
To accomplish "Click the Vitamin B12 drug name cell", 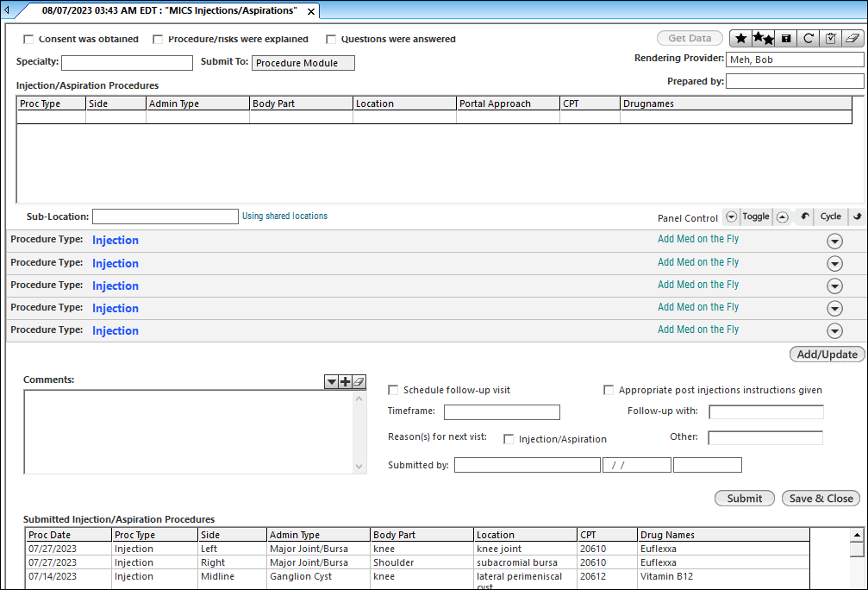I will 723,576.
